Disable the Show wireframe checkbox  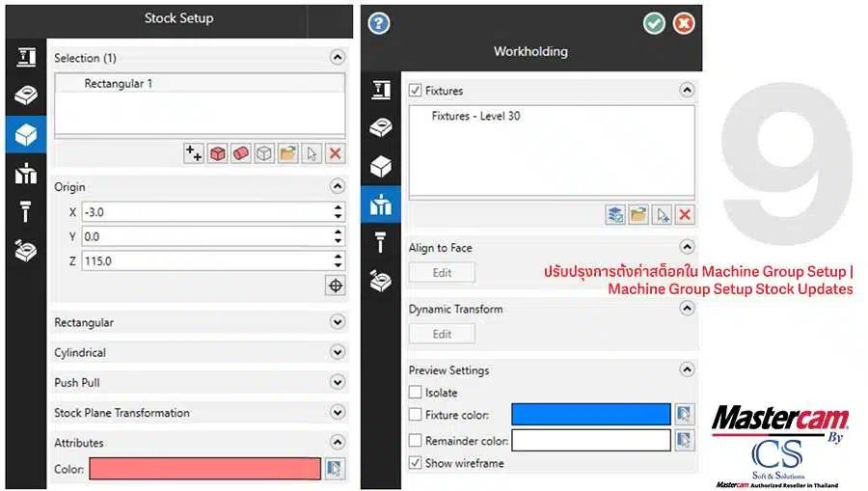click(x=415, y=462)
